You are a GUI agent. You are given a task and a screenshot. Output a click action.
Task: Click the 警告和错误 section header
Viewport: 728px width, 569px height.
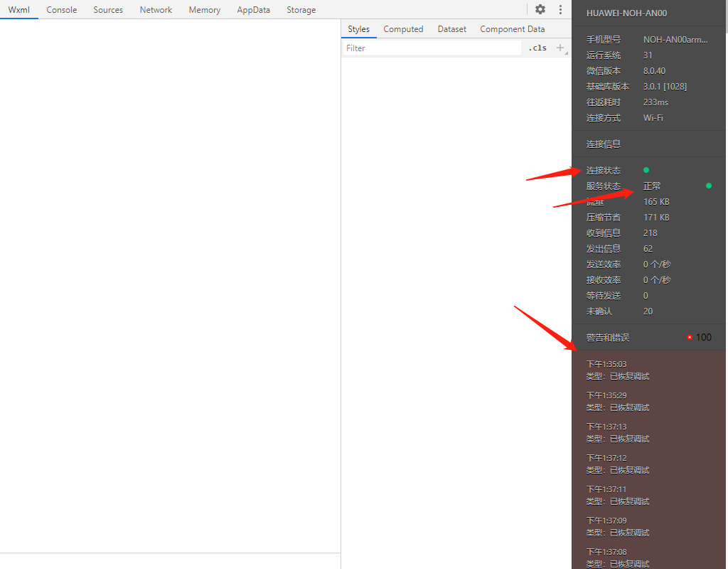coord(608,337)
